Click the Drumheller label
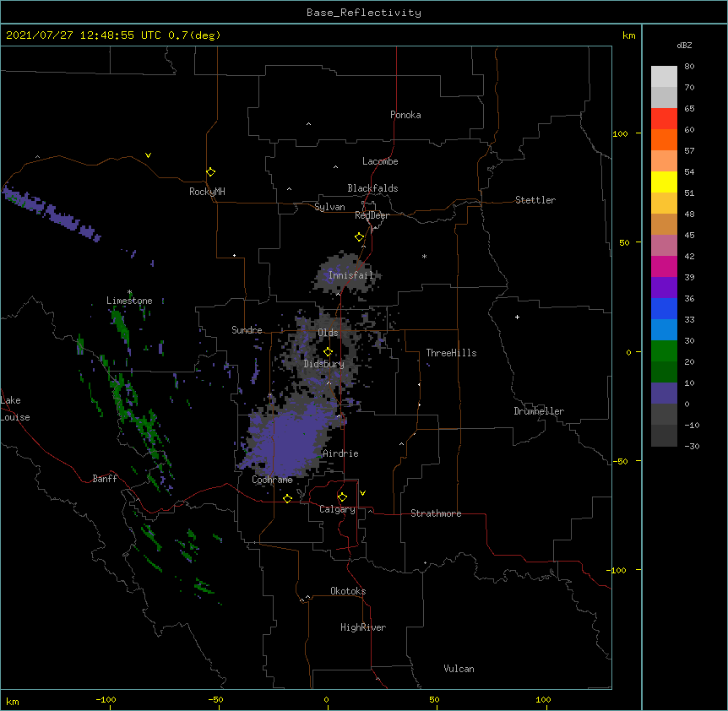The width and height of the screenshot is (728, 711). (539, 411)
